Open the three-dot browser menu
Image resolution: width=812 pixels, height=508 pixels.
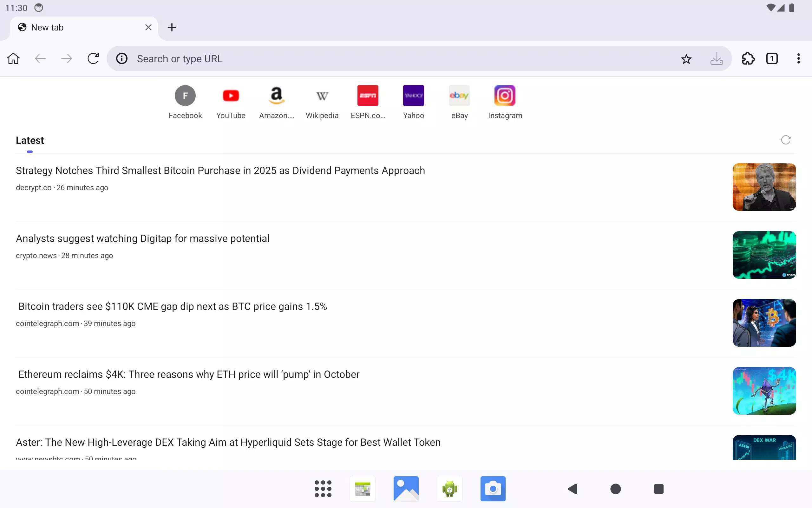[x=798, y=59]
